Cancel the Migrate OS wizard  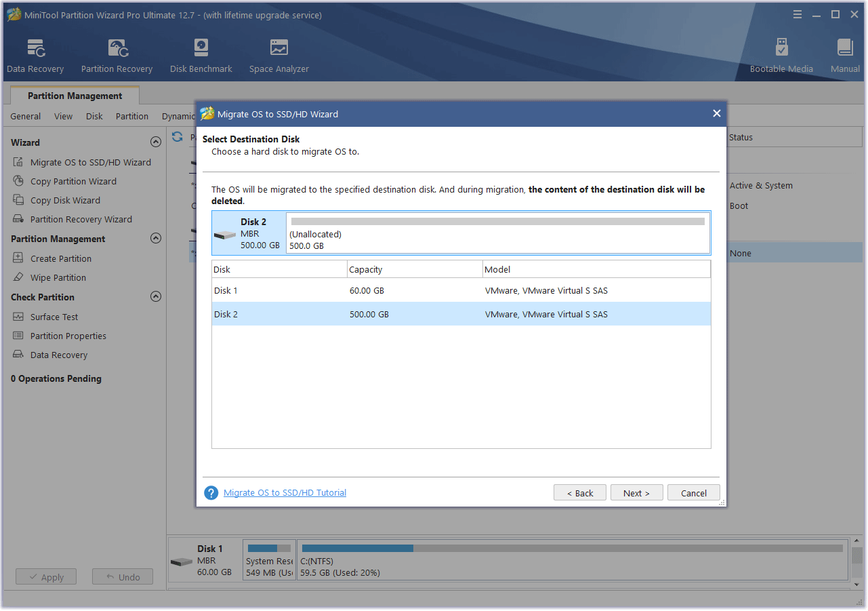coord(693,493)
